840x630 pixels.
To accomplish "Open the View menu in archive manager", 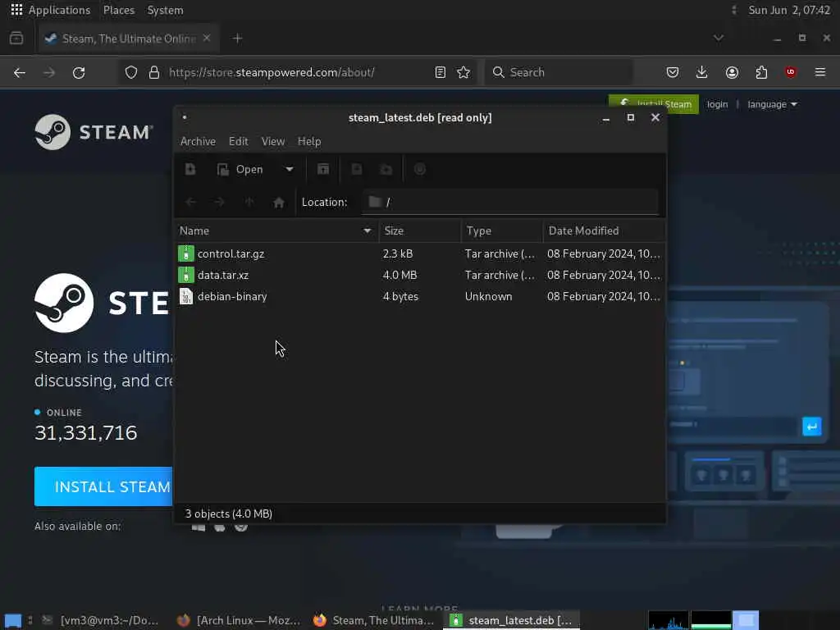I will [x=272, y=141].
